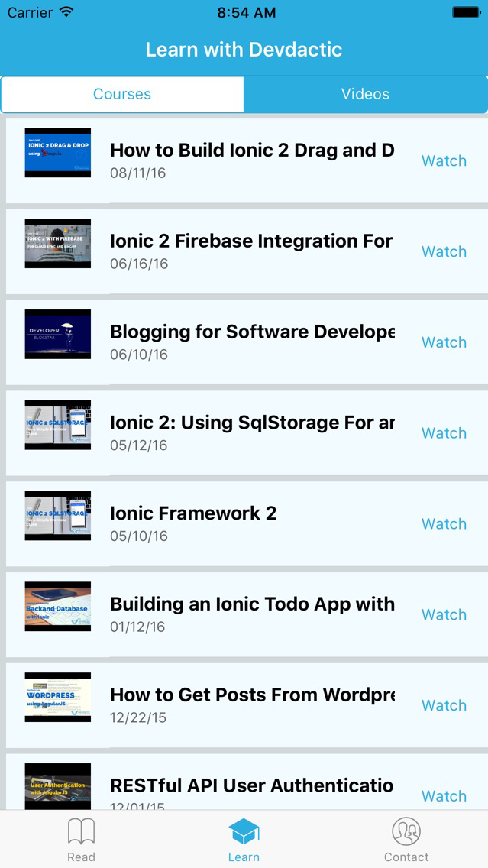The height and width of the screenshot is (868, 488).
Task: Open the Backand Database thumbnail
Action: click(57, 607)
